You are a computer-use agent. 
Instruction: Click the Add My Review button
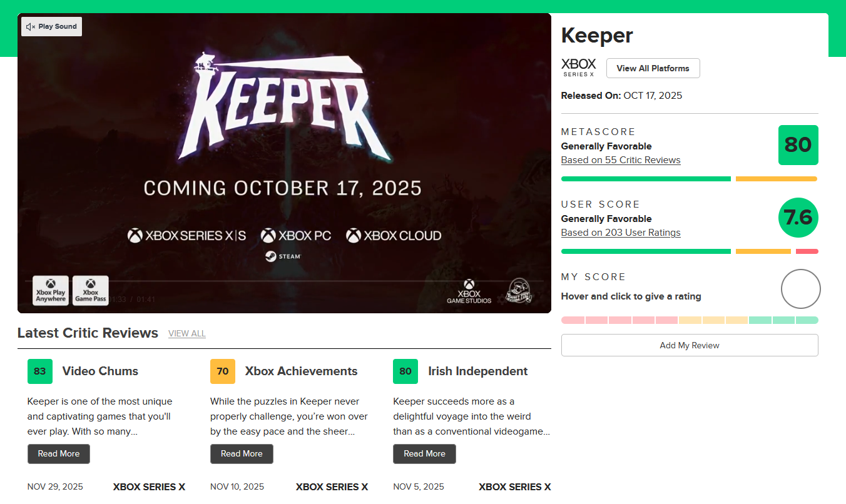click(689, 345)
